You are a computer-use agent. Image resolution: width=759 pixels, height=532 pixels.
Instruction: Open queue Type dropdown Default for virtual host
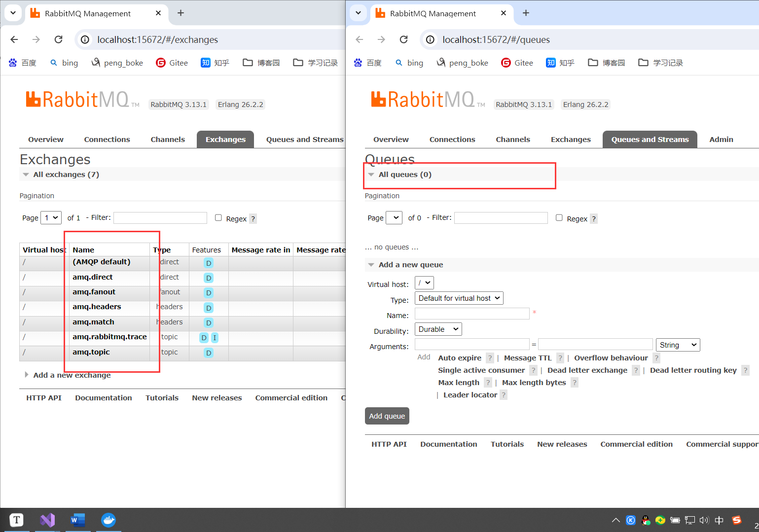coord(459,298)
